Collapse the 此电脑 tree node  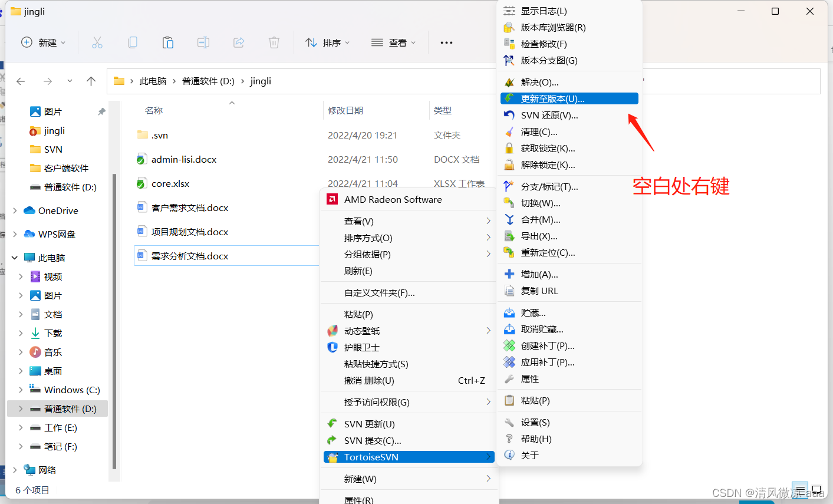click(15, 258)
